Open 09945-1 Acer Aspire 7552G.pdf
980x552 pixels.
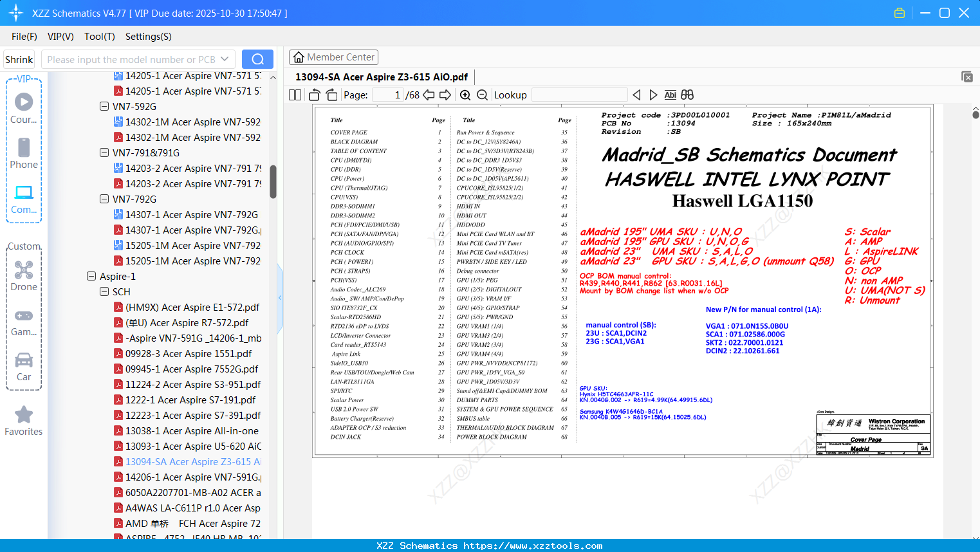pyautogui.click(x=186, y=369)
